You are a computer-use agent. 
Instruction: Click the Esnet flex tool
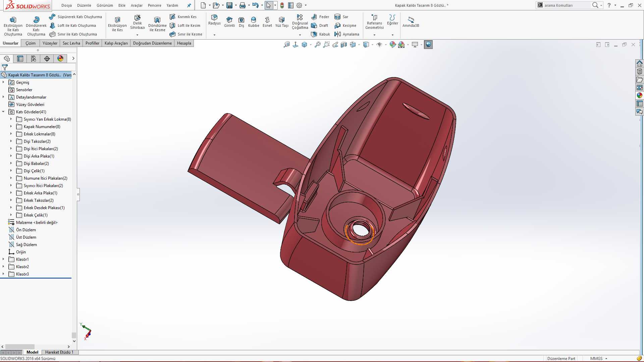[267, 22]
